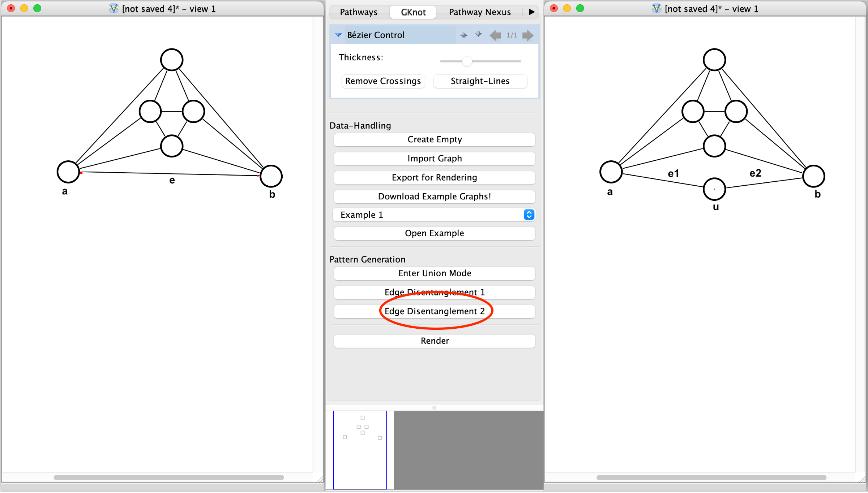The height and width of the screenshot is (493, 868).
Task: Click the next page arrow beside 1/1
Action: (x=528, y=35)
